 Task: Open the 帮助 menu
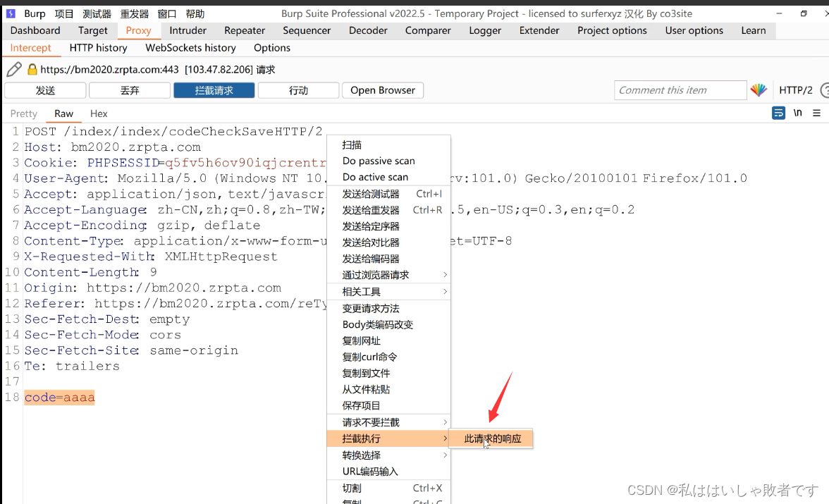pos(195,14)
